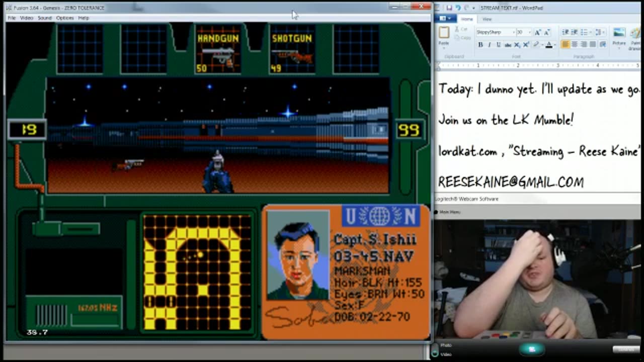Decrease the paragraph indent
This screenshot has width=644, height=362.
566,32
